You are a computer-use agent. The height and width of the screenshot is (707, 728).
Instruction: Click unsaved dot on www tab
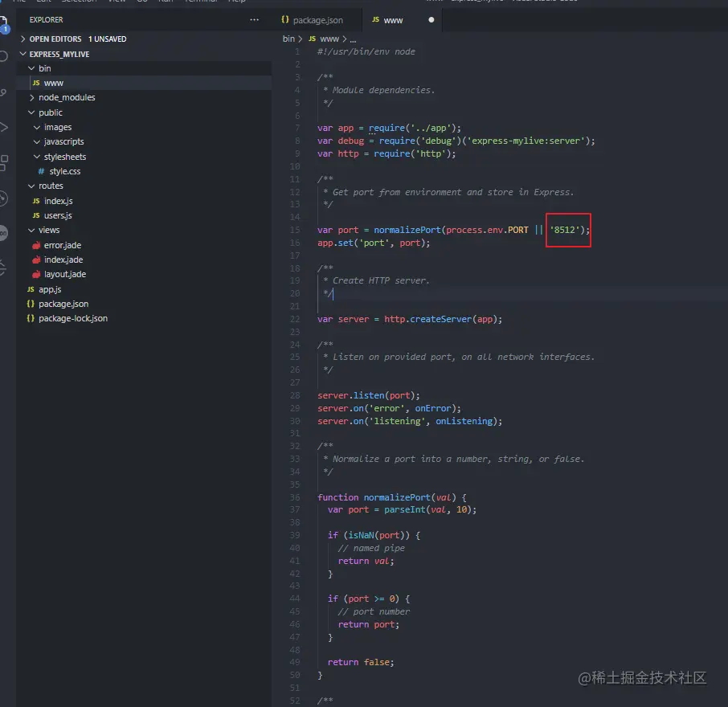click(431, 20)
